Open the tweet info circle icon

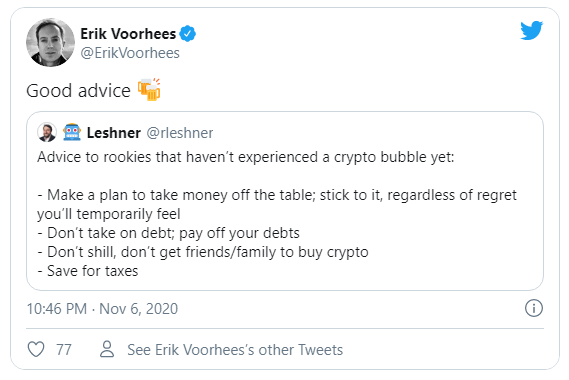[x=533, y=309]
